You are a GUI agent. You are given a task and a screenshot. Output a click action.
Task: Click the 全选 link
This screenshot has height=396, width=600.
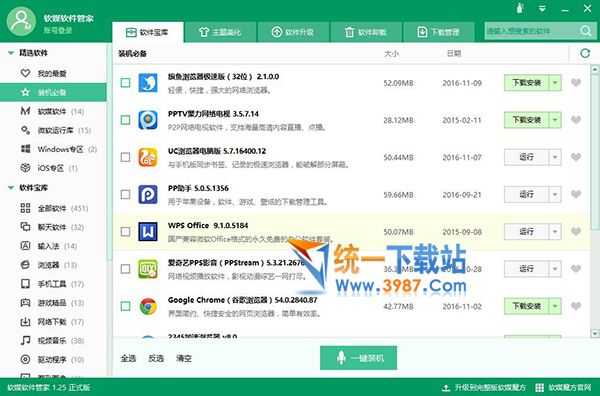pos(128,359)
